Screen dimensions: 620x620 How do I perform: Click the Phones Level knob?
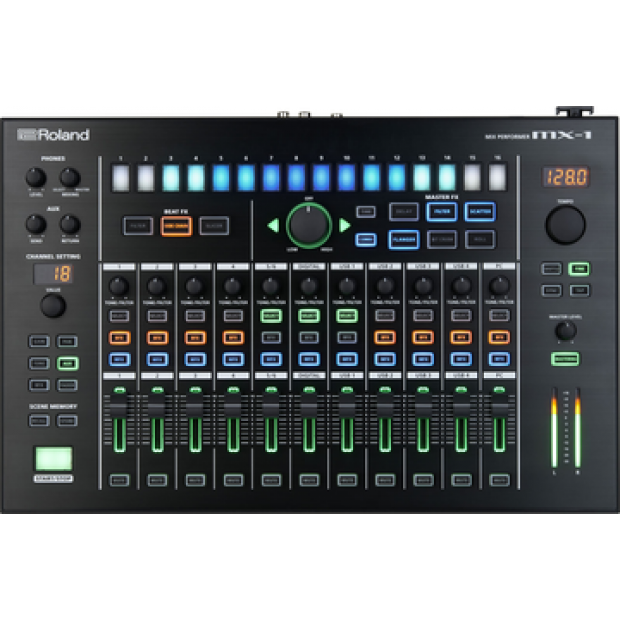(x=36, y=178)
